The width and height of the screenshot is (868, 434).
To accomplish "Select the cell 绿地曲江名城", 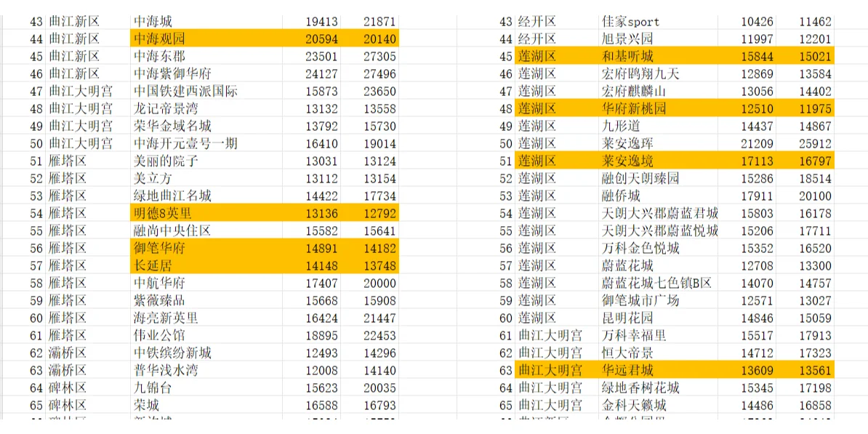I will [206, 196].
